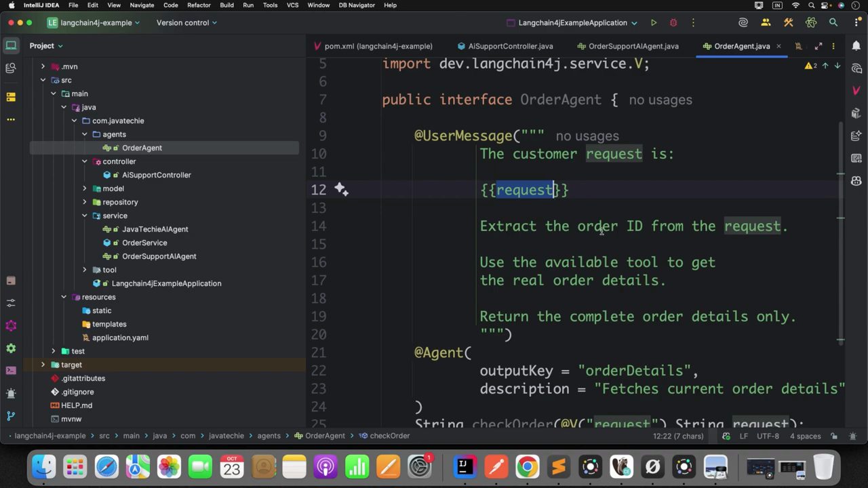The image size is (868, 488).
Task: Open the run configuration selector dropdown
Action: tap(572, 22)
